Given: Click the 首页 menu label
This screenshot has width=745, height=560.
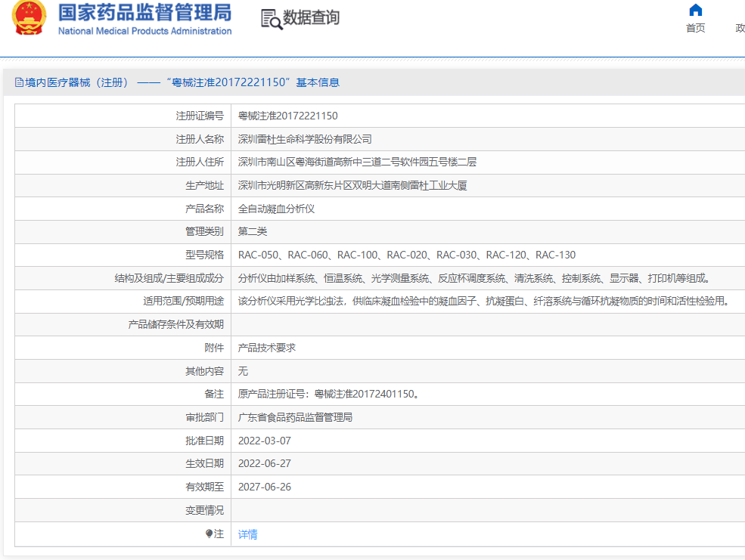Looking at the screenshot, I should [696, 28].
